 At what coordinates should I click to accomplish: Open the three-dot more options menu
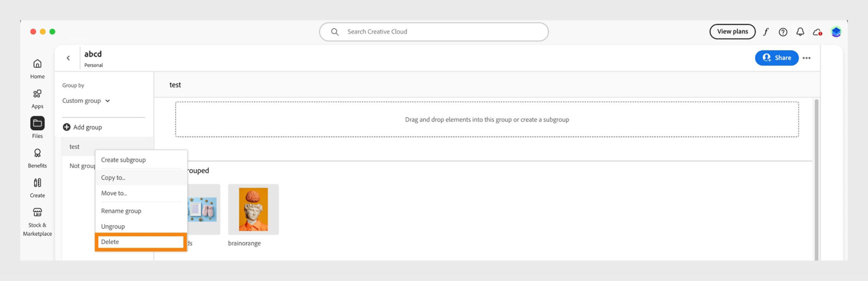pos(807,58)
